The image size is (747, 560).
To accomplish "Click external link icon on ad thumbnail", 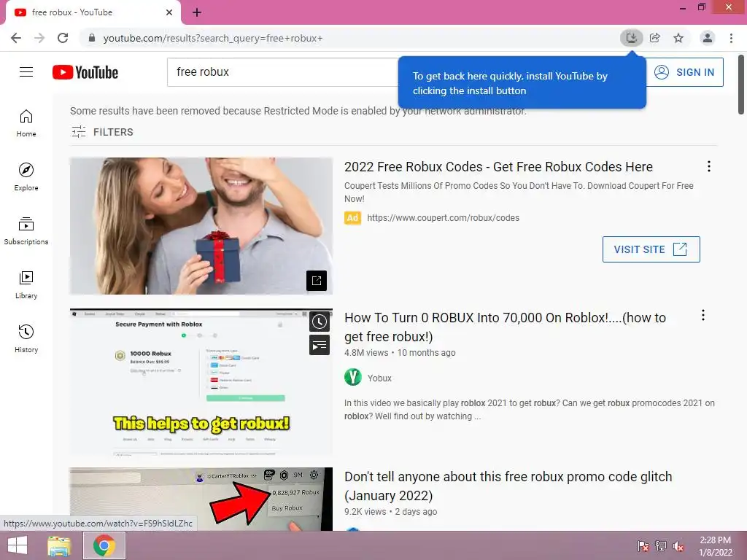I will 317,281.
